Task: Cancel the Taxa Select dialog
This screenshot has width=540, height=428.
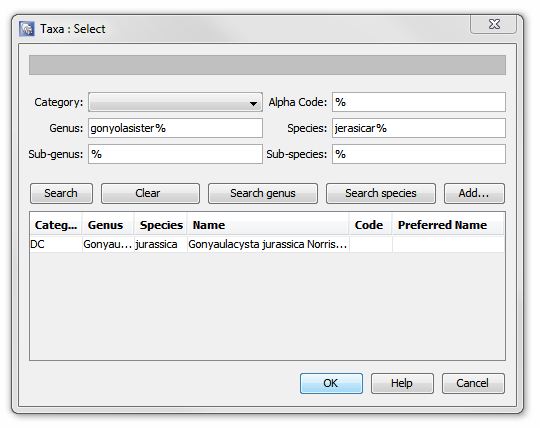Action: click(473, 383)
